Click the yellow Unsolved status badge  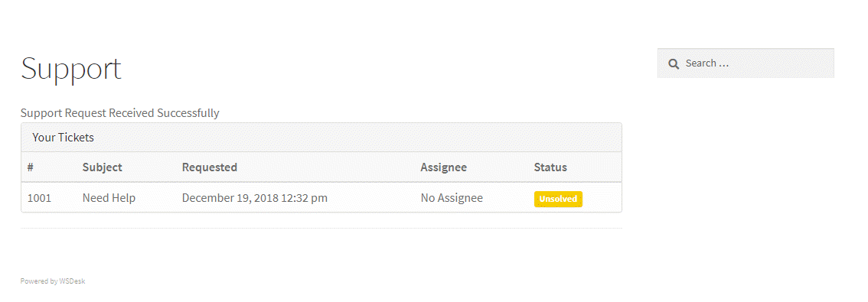click(558, 199)
